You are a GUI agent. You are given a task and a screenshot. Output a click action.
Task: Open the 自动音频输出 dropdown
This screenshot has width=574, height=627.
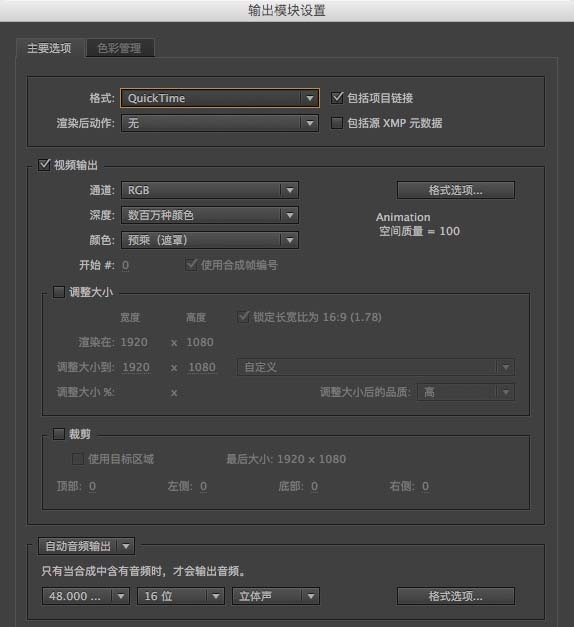point(86,546)
